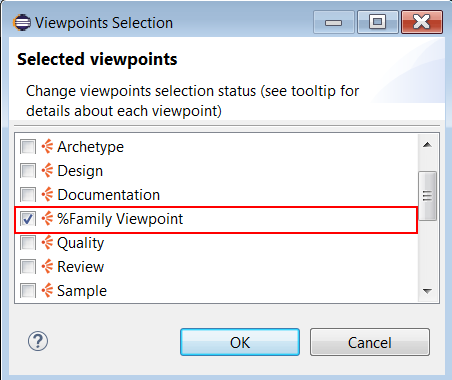Click the Sample viewpoint icon
Viewport: 452px width, 380px height.
pos(47,291)
